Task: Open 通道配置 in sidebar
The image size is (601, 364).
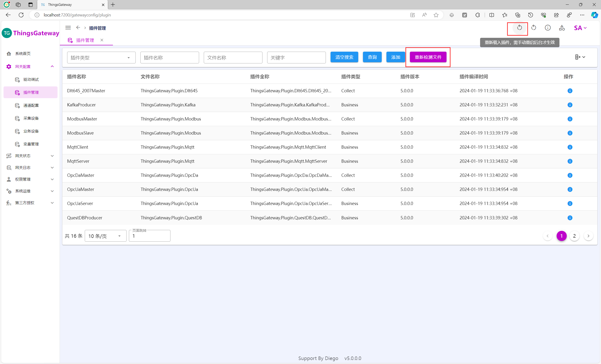Action: point(31,105)
